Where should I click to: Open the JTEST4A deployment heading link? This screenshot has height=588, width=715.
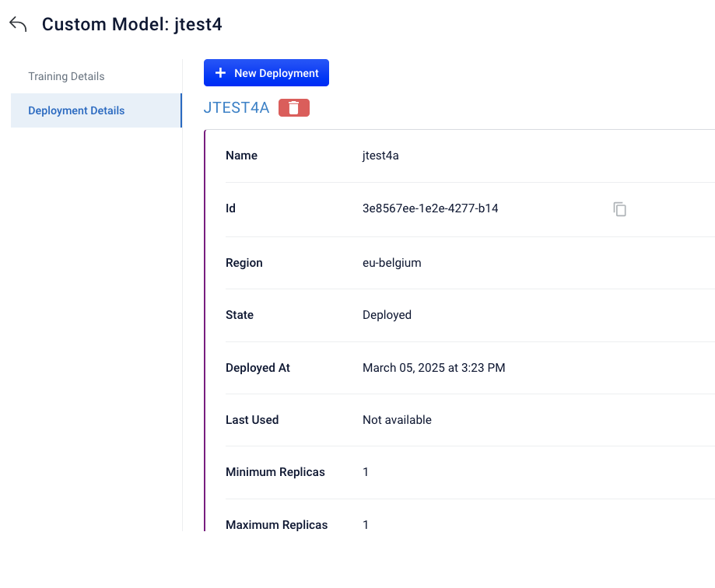pyautogui.click(x=237, y=107)
